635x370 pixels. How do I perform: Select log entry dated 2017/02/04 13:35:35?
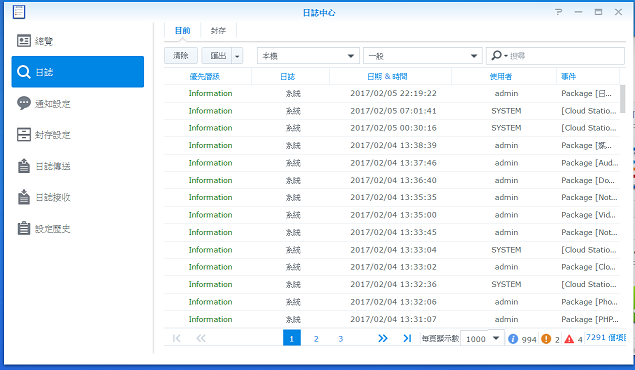coord(392,198)
